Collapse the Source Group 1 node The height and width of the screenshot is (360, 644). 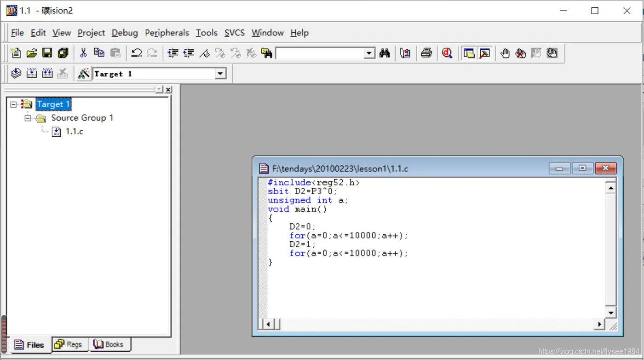click(28, 118)
